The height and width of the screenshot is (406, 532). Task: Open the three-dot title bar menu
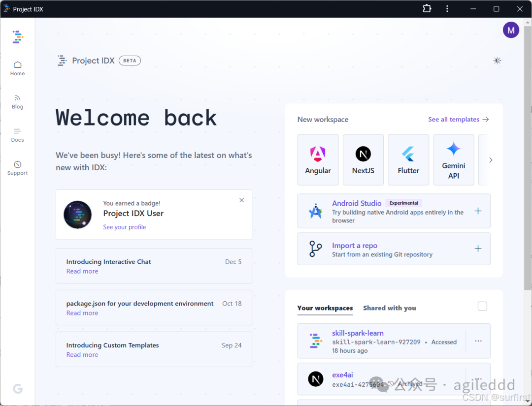click(x=447, y=8)
